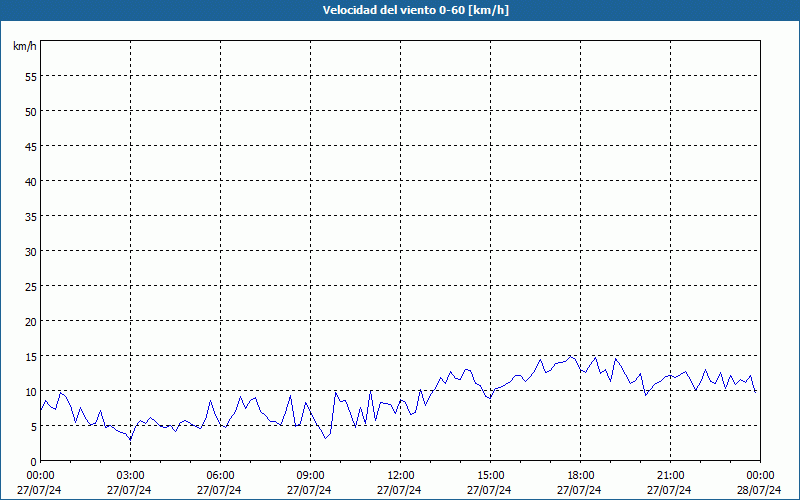Click the 21:00 time label
The image size is (800, 500).
tap(670, 475)
